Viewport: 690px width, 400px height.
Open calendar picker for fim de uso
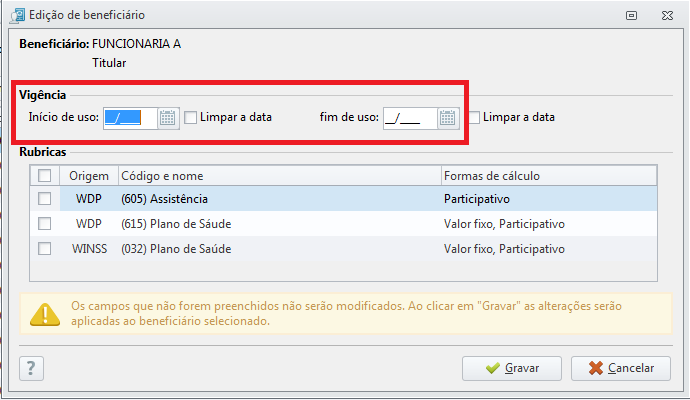click(448, 118)
